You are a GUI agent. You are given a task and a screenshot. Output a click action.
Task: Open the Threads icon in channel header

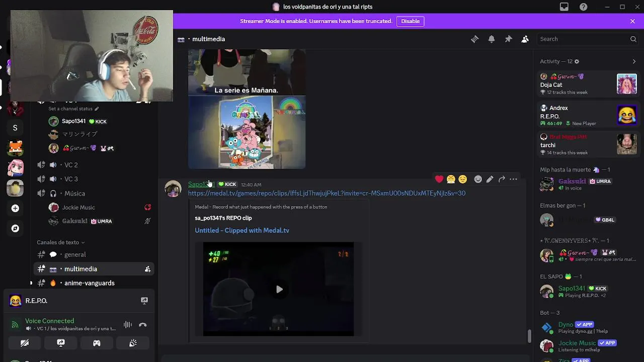474,39
